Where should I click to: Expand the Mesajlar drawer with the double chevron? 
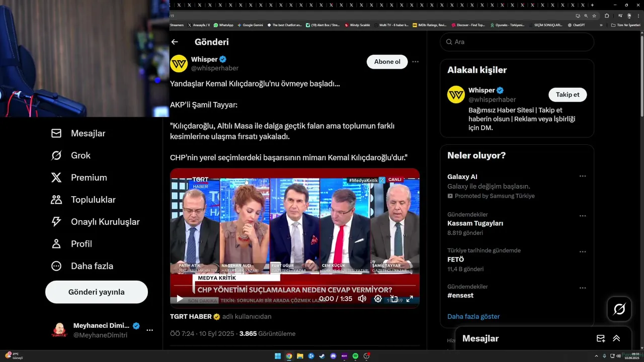tap(616, 338)
